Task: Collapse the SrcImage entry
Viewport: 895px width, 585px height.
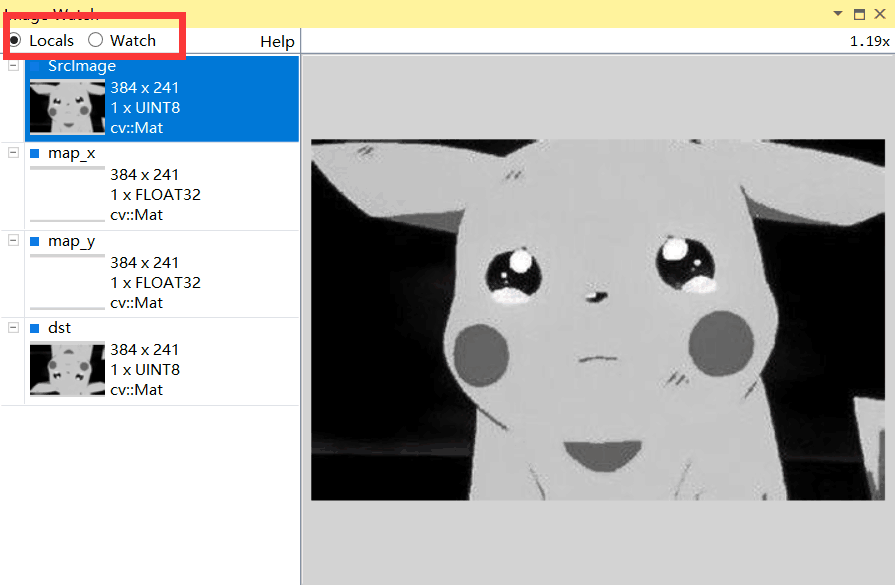Action: [13, 66]
